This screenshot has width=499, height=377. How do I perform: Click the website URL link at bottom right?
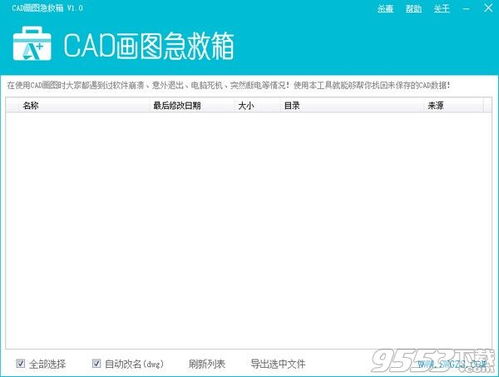click(x=452, y=364)
